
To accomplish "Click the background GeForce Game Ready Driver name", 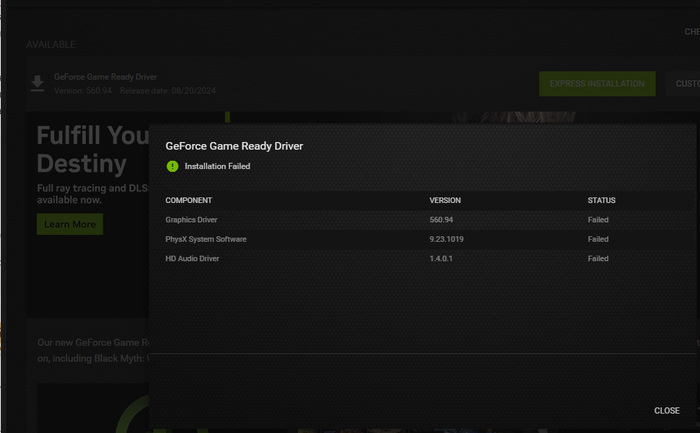I will (x=105, y=77).
